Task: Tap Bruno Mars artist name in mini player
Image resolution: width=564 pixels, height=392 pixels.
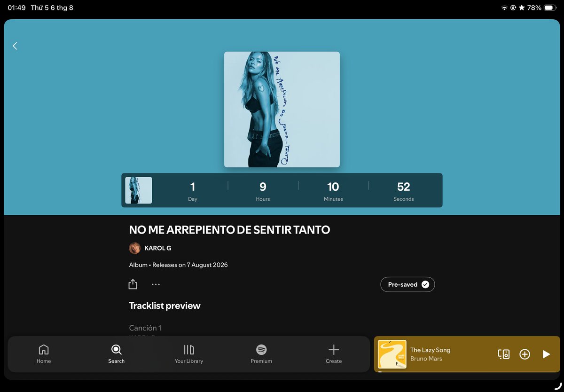Action: click(426, 359)
